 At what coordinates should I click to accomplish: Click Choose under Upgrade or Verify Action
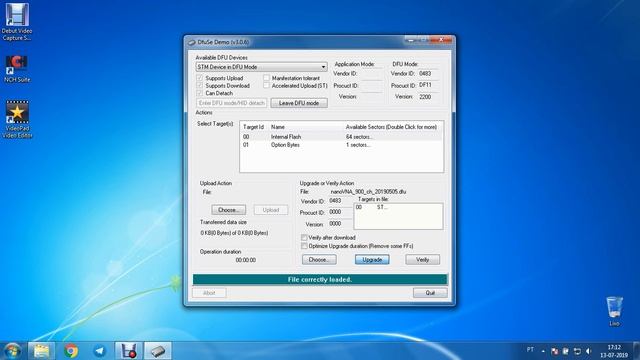(319, 260)
